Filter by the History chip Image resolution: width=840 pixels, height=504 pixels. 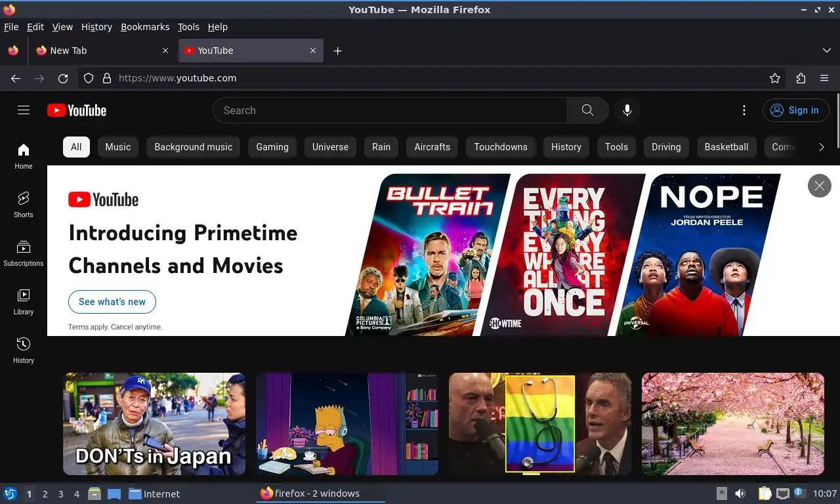click(x=566, y=147)
